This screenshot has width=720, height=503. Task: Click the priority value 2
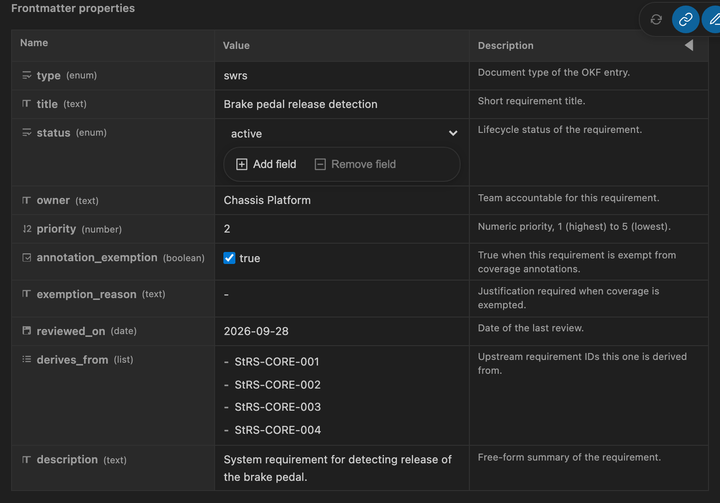[227, 229]
